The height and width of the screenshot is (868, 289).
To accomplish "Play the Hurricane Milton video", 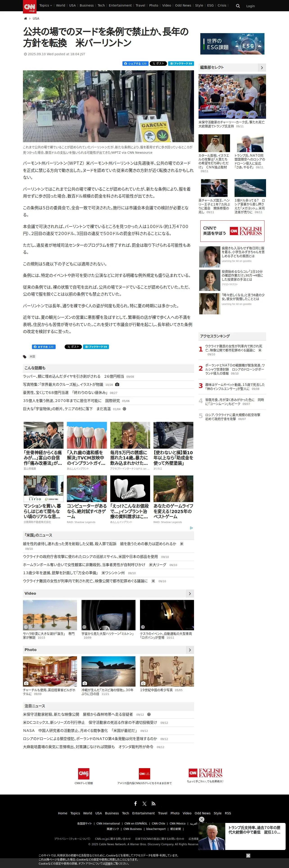I will pyautogui.click(x=108, y=615).
